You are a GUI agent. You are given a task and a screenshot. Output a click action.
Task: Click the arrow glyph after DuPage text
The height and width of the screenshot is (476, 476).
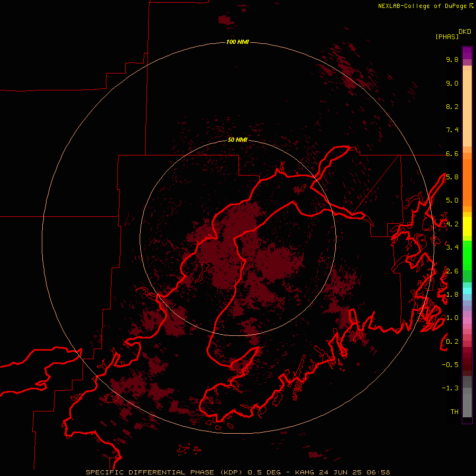click(471, 6)
